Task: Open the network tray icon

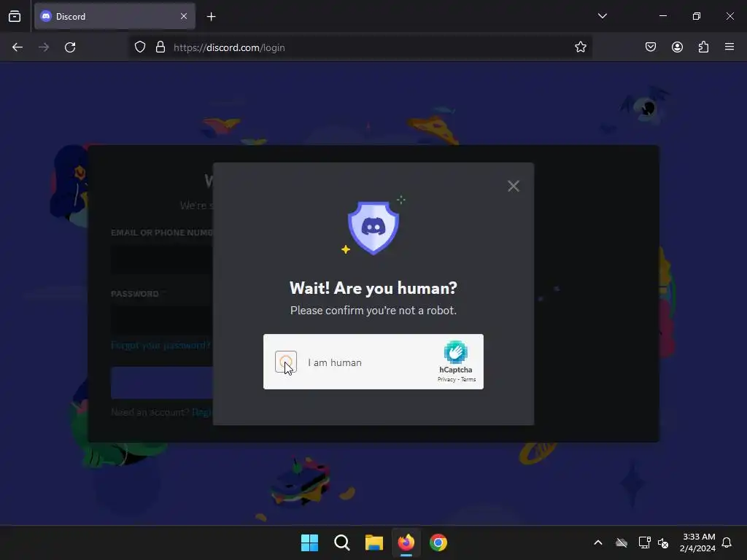Action: (x=644, y=542)
